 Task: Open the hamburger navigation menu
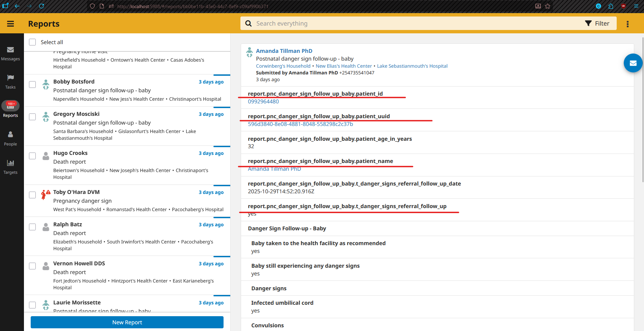tap(10, 24)
